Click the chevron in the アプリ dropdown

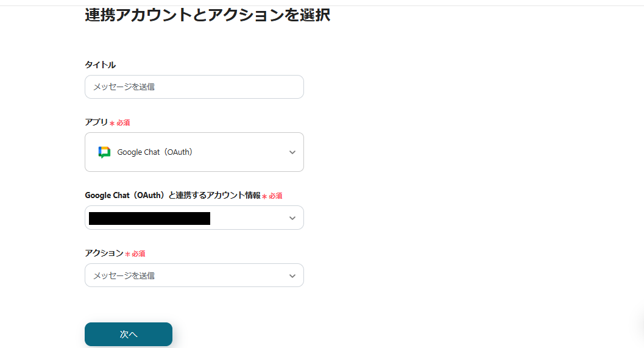pos(292,152)
